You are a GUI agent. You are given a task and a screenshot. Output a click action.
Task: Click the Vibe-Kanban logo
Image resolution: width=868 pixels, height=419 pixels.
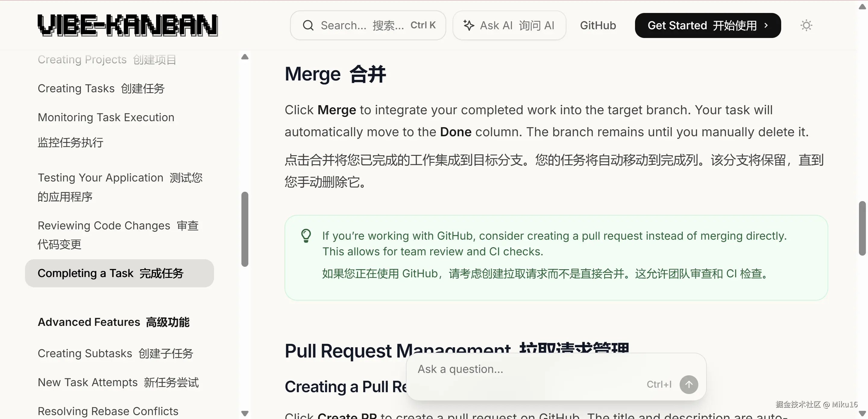point(127,25)
